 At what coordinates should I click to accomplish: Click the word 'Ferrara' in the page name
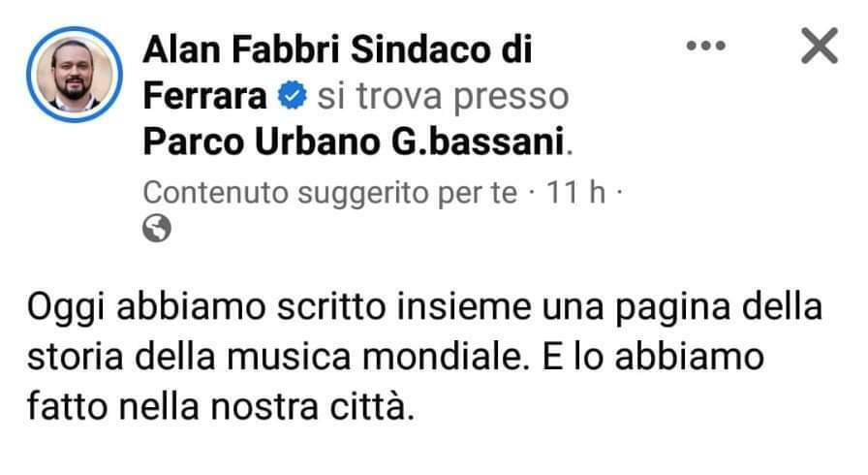click(204, 96)
